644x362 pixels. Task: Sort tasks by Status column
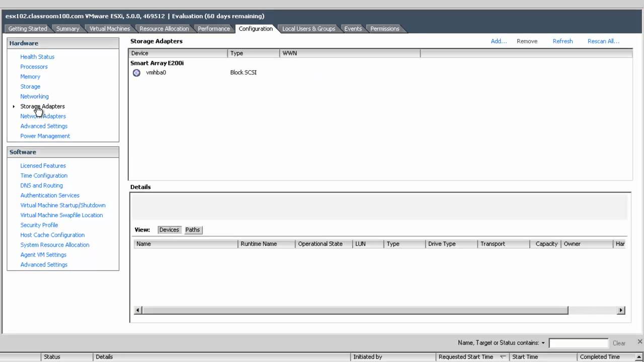[x=67, y=357]
